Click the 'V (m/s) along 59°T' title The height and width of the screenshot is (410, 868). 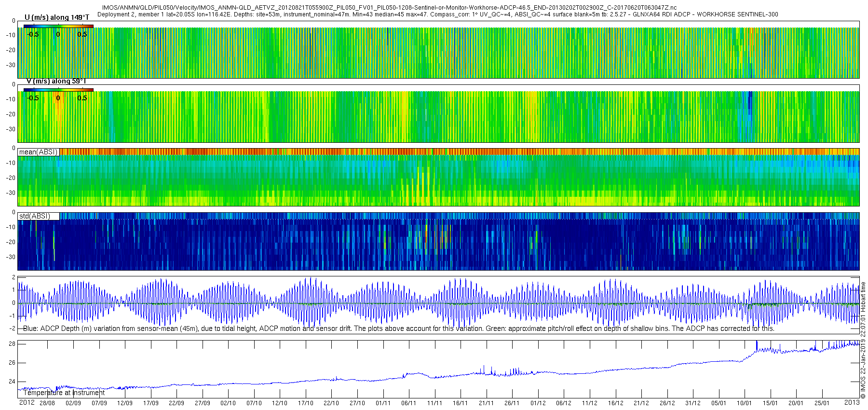56,81
